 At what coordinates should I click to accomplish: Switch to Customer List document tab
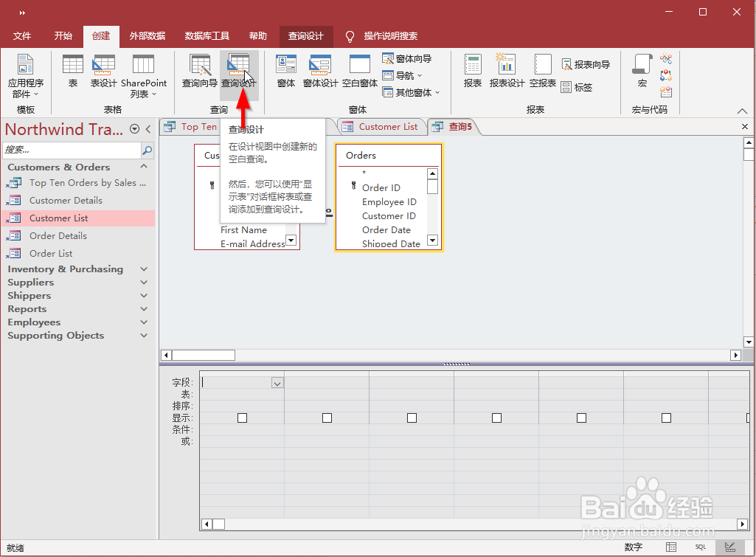coord(382,127)
